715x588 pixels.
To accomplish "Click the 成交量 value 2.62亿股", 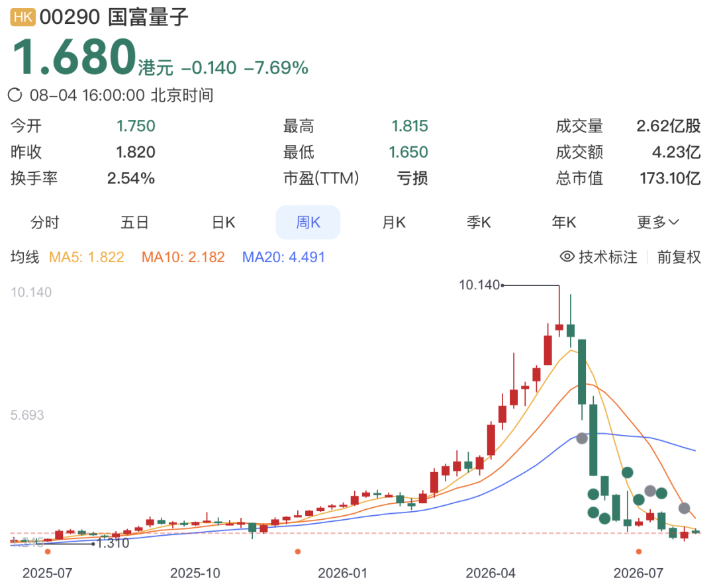I will [669, 126].
